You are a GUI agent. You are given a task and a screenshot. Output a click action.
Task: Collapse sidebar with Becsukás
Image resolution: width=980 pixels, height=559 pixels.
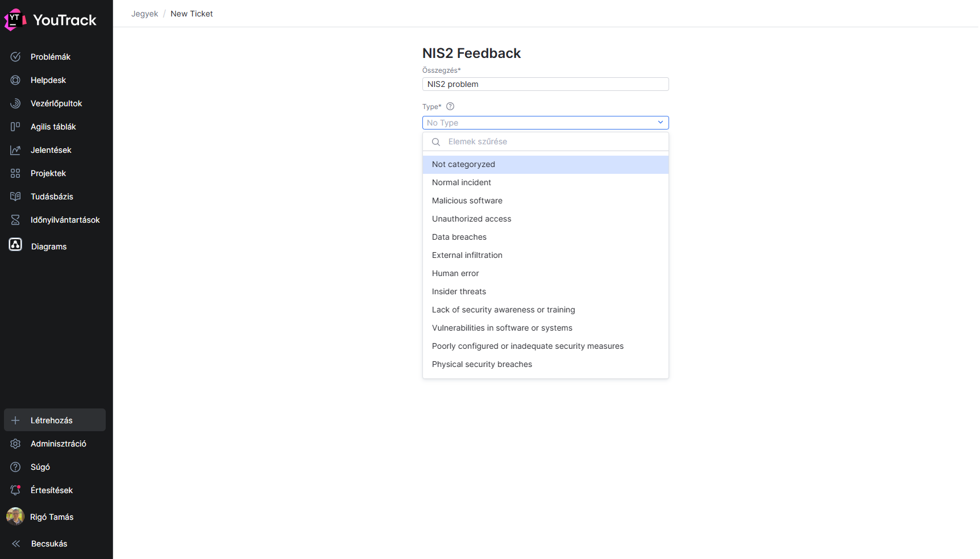(x=49, y=544)
